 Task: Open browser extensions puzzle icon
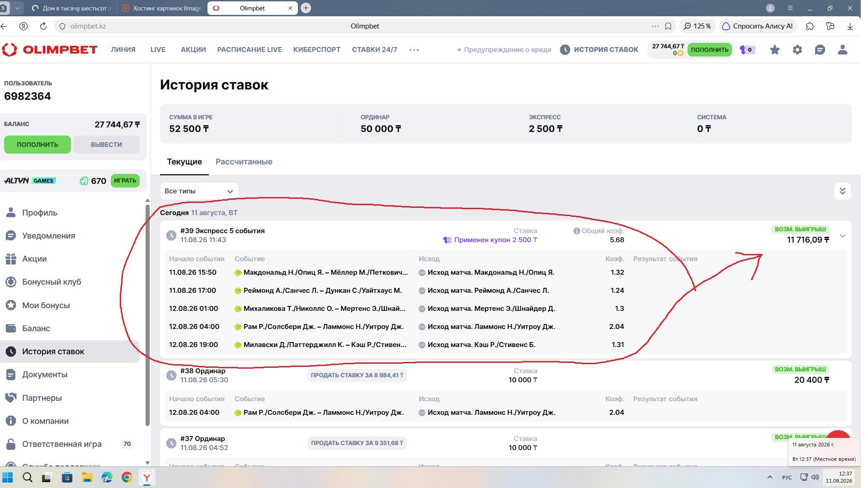click(x=810, y=26)
